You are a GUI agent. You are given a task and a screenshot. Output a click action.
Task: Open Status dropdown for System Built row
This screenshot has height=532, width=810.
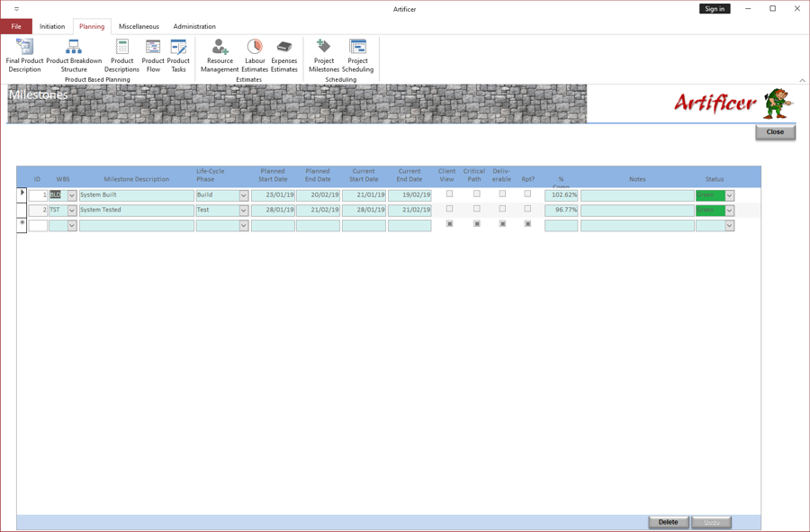pos(729,195)
